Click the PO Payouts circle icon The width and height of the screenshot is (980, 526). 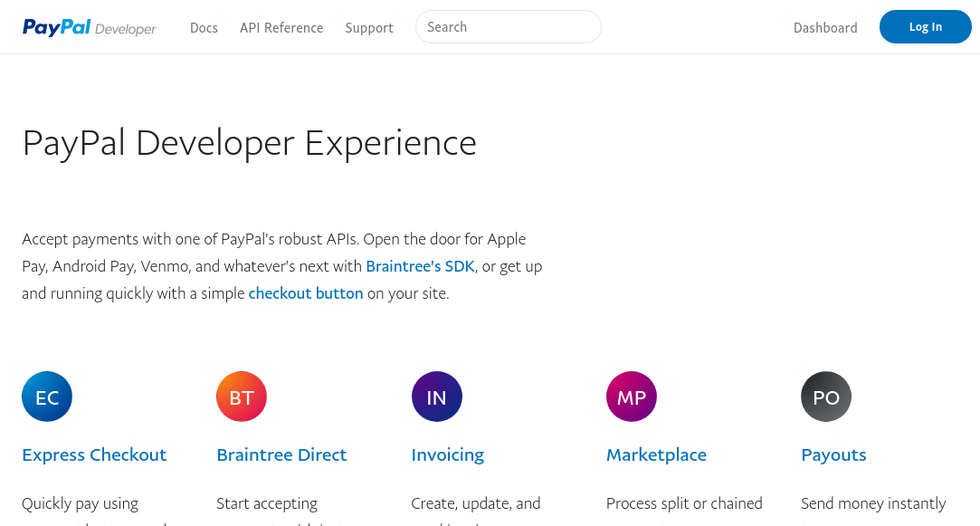tap(826, 397)
